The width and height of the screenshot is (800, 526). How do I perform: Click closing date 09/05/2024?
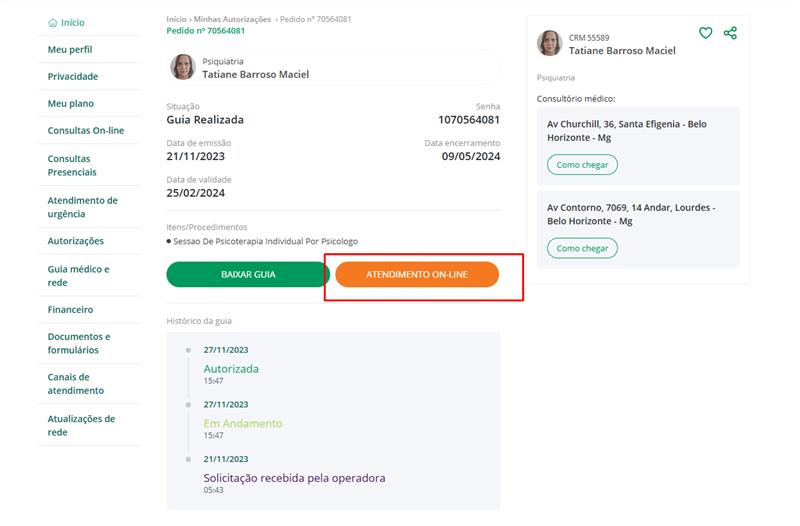(471, 157)
